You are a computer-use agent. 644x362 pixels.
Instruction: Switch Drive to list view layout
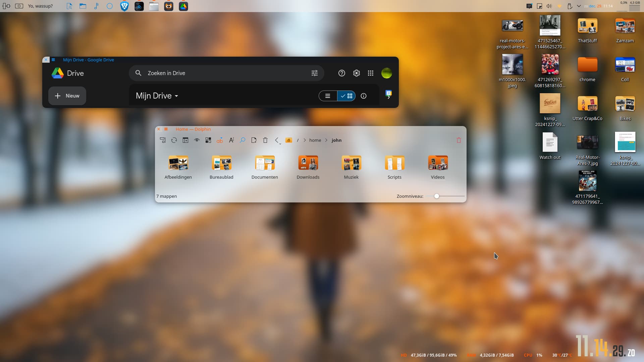coord(328,96)
